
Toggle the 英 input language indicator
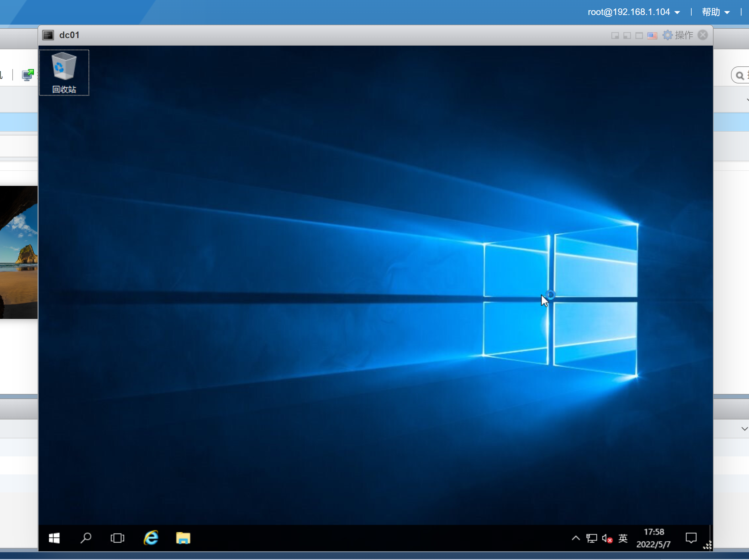[623, 538]
